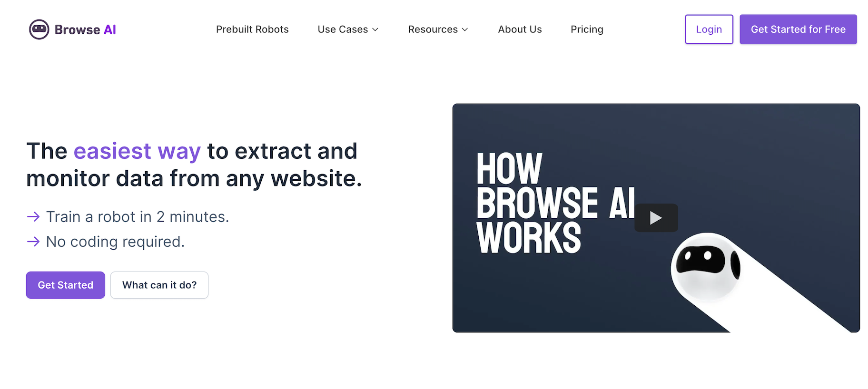Expand the Resources chevron arrow
The width and height of the screenshot is (868, 389).
tap(465, 29)
